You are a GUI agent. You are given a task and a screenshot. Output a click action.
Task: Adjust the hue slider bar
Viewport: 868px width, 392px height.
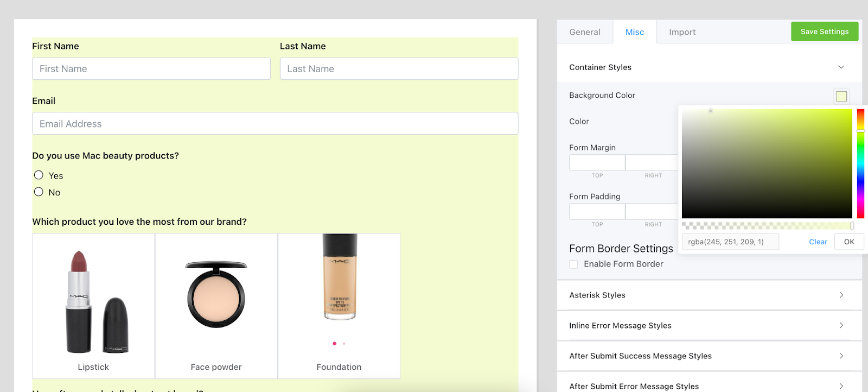pyautogui.click(x=860, y=163)
